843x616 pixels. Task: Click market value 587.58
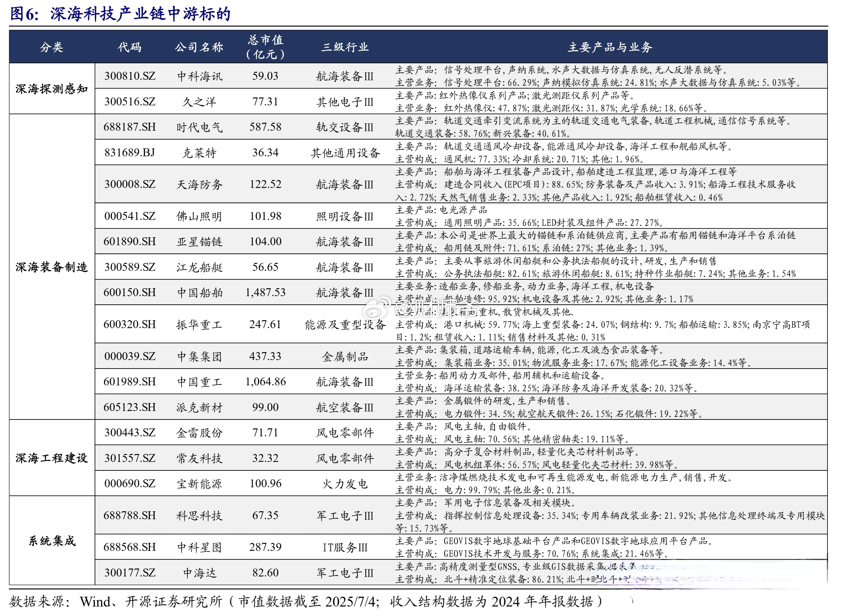point(266,127)
